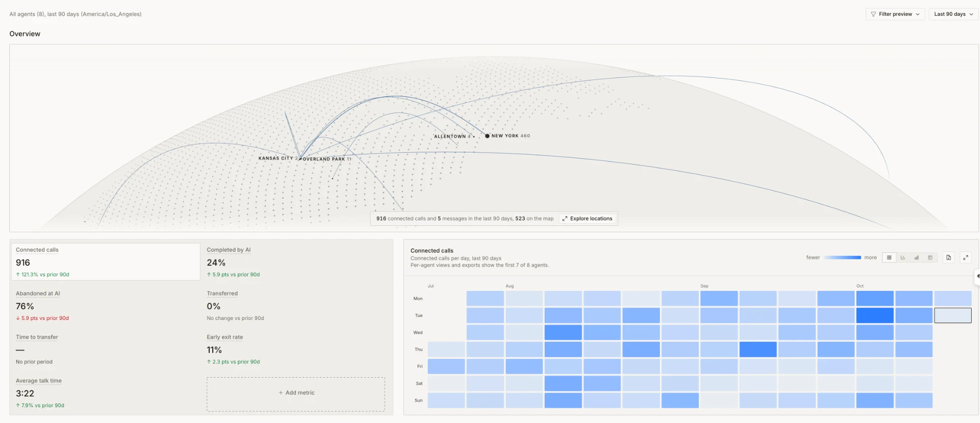Image resolution: width=980 pixels, height=423 pixels.
Task: Click the Sep month label in heatmap
Action: pyautogui.click(x=704, y=286)
